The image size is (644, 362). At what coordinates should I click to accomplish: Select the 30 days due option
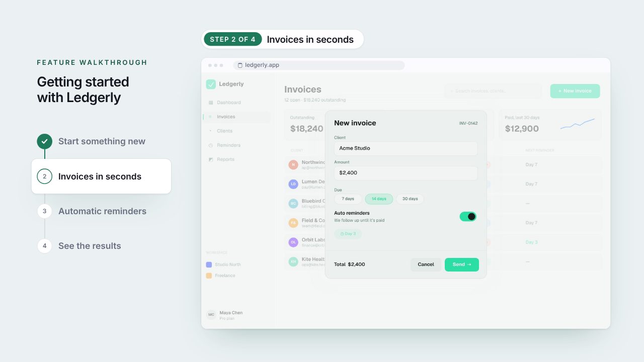410,199
